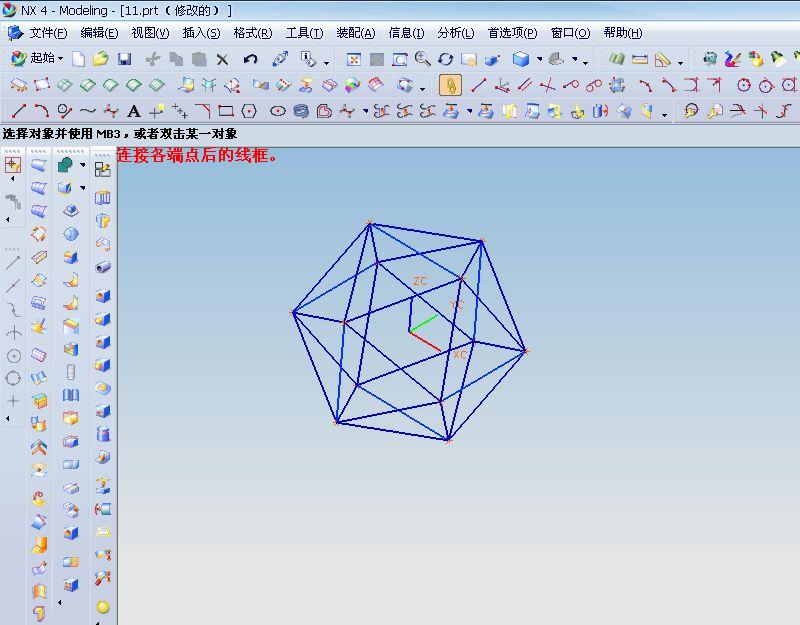Screen dimensions: 800x625
Task: Save the part with the floppy icon
Action: [x=124, y=59]
